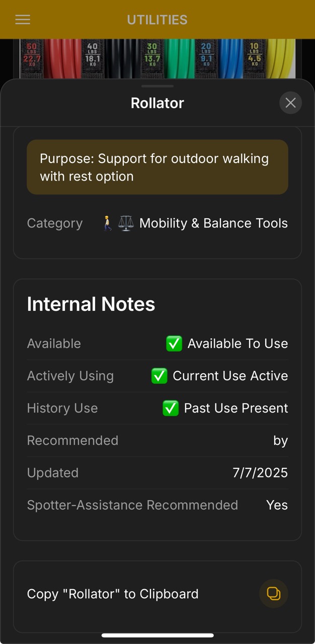This screenshot has width=315, height=644.
Task: Click the UTILITIES title bar
Action: 157,20
